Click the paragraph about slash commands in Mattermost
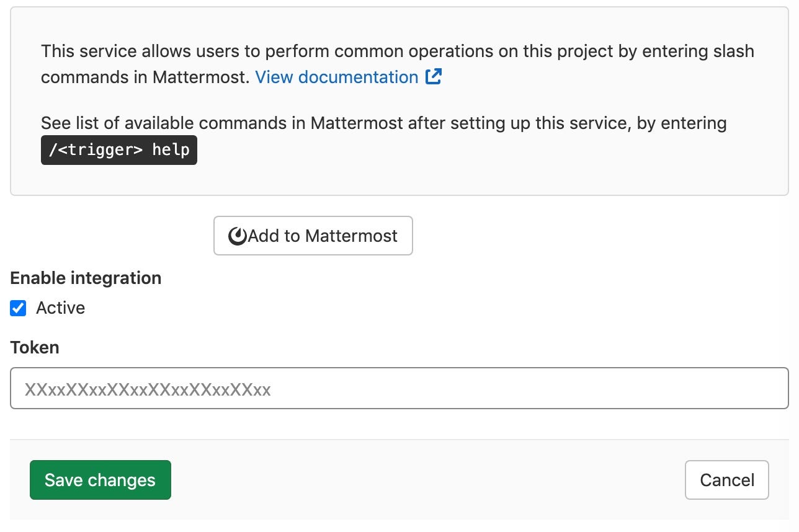 398,64
